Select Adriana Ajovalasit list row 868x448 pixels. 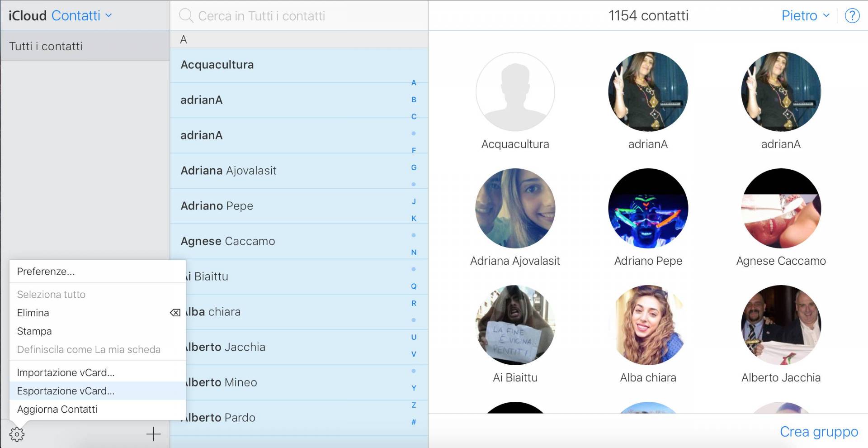[x=299, y=171]
